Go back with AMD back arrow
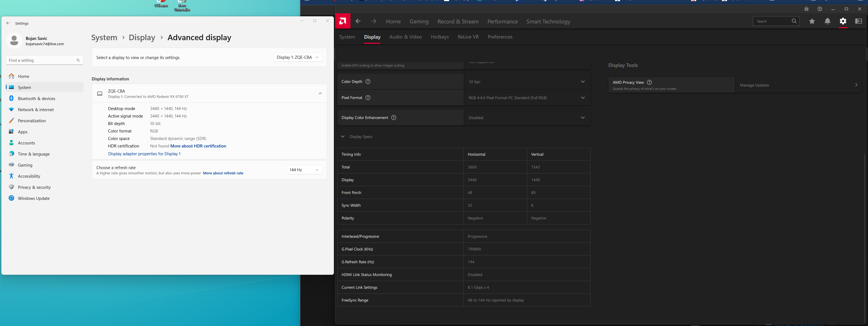 [358, 21]
